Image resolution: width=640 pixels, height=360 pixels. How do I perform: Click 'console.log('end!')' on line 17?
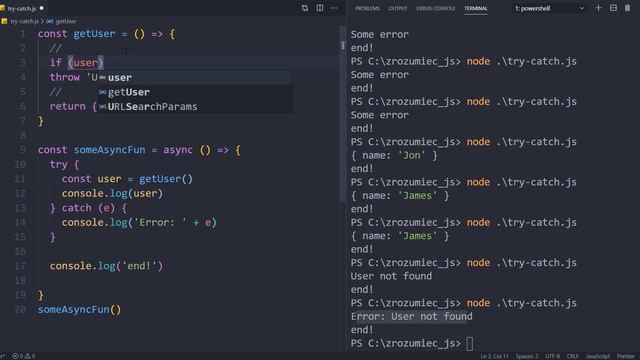pyautogui.click(x=106, y=266)
